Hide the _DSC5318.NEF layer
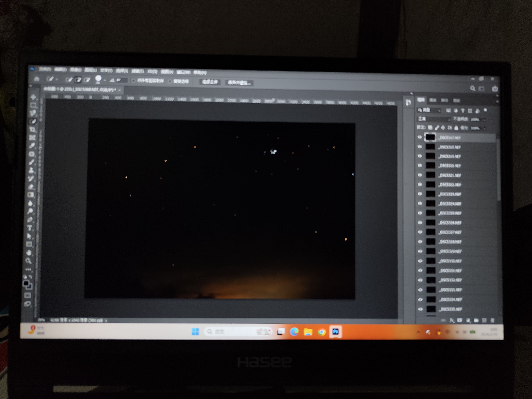Viewport: 532px width, 399px height. pyautogui.click(x=420, y=147)
